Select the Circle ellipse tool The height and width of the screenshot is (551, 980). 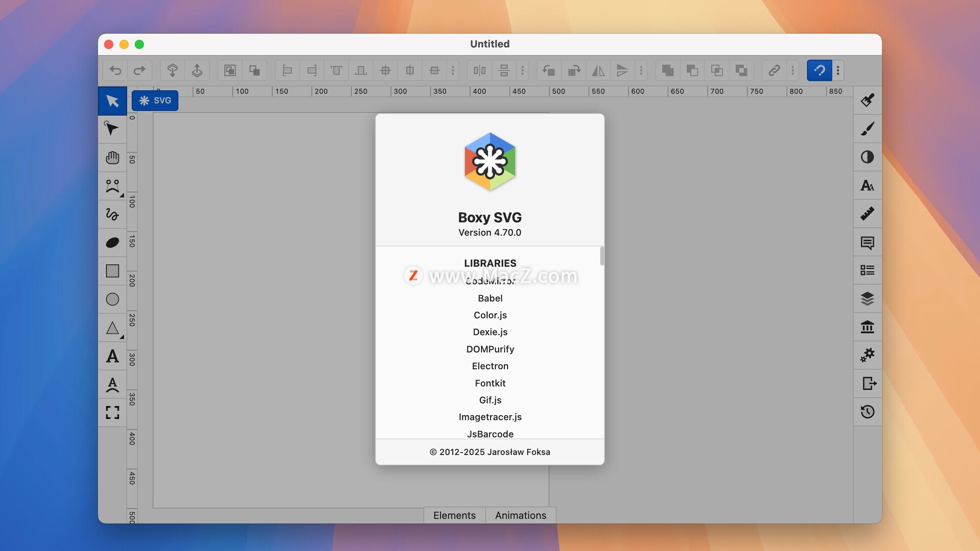click(x=112, y=299)
